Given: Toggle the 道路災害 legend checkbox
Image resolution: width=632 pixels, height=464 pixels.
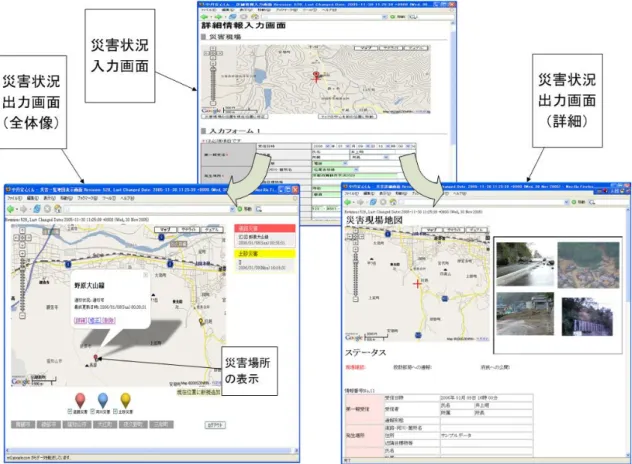Looking at the screenshot, I should pyautogui.click(x=70, y=411).
